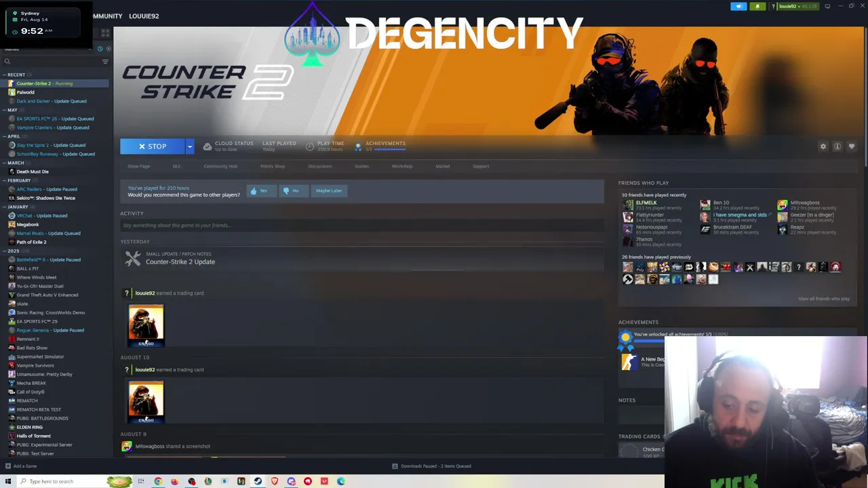Screen dimensions: 868x488
Task: Click the library search magnifier icon
Action: 7,62
